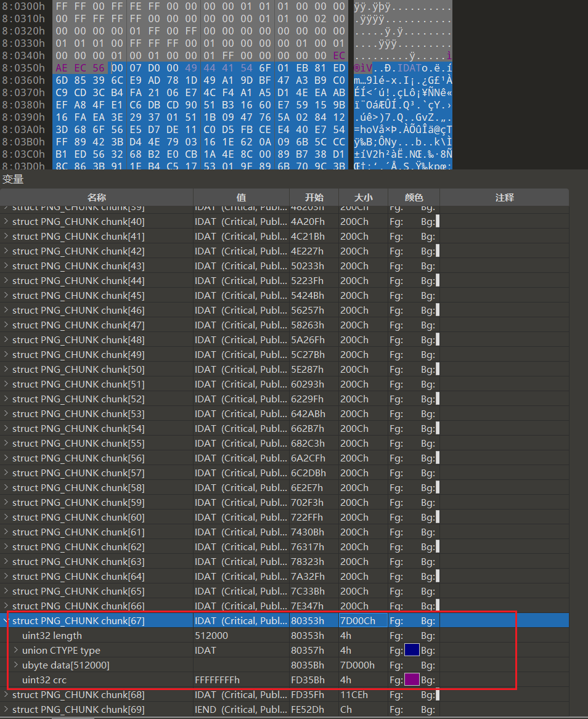This screenshot has width=588, height=719.
Task: Expand struct PNG_CHUNK chunk[55] row
Action: [x=6, y=444]
